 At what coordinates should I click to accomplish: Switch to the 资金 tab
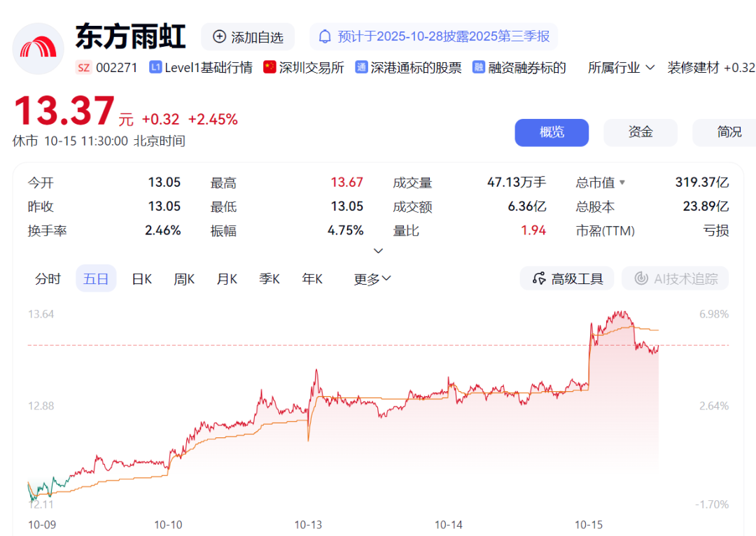(x=640, y=132)
